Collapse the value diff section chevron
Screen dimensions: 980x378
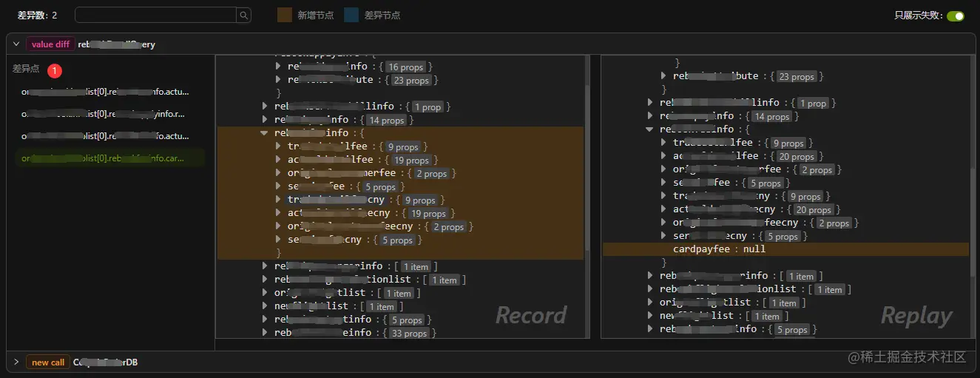(x=16, y=44)
